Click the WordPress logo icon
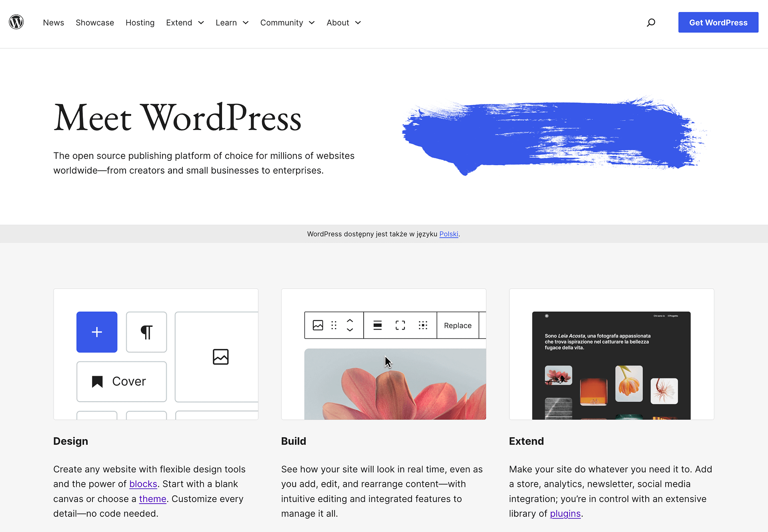Viewport: 768px width, 532px height. pyautogui.click(x=16, y=22)
